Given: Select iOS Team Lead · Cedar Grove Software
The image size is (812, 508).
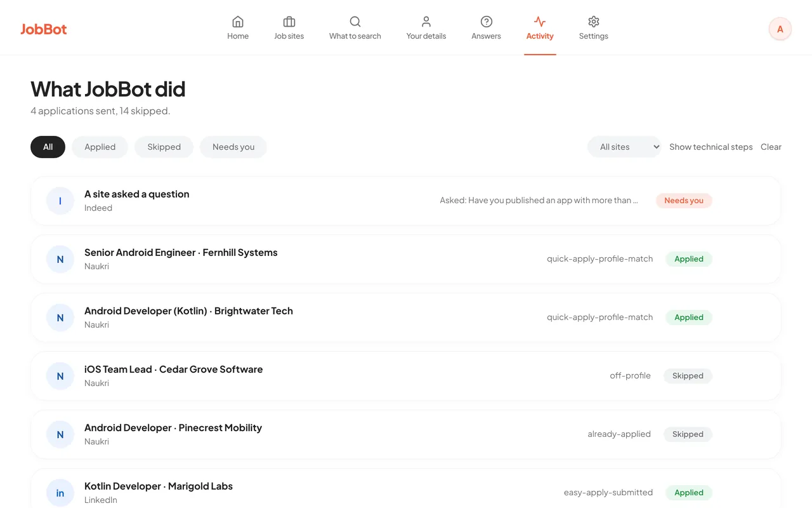Looking at the screenshot, I should coord(405,376).
